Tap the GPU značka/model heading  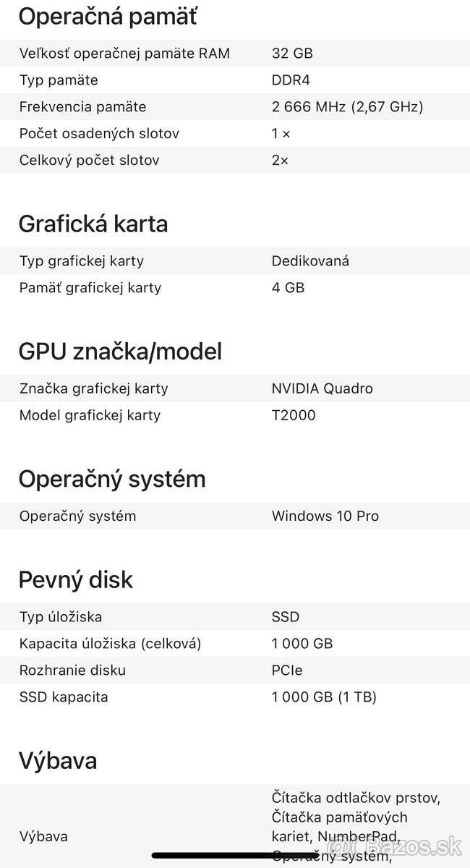click(120, 352)
